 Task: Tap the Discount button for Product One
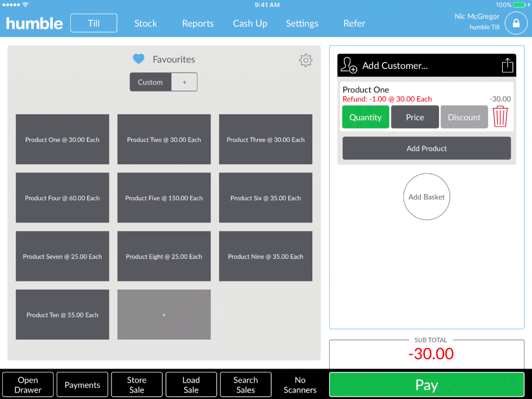coord(464,117)
